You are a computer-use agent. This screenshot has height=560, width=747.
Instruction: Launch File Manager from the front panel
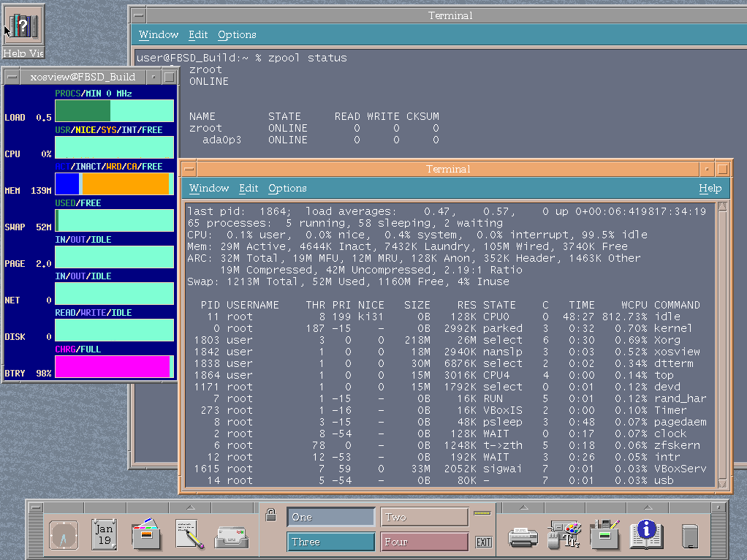point(147,535)
